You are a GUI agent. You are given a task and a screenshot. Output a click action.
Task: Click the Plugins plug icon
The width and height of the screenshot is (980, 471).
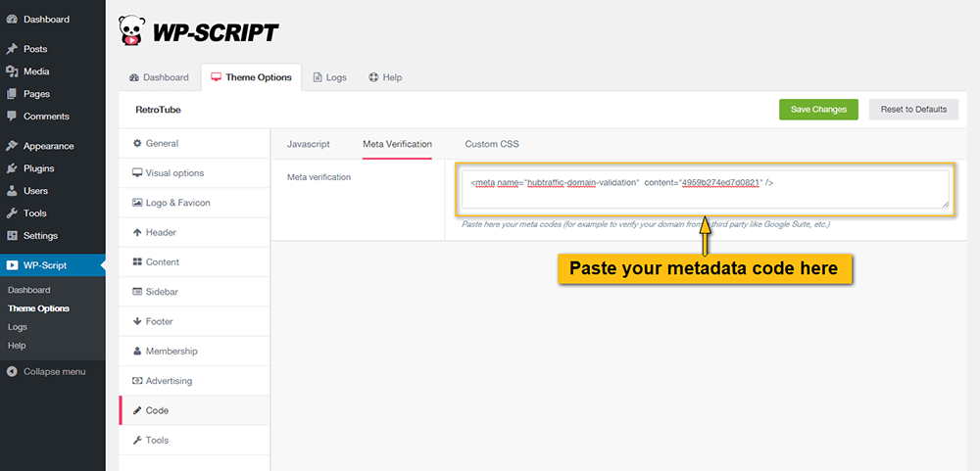12,168
